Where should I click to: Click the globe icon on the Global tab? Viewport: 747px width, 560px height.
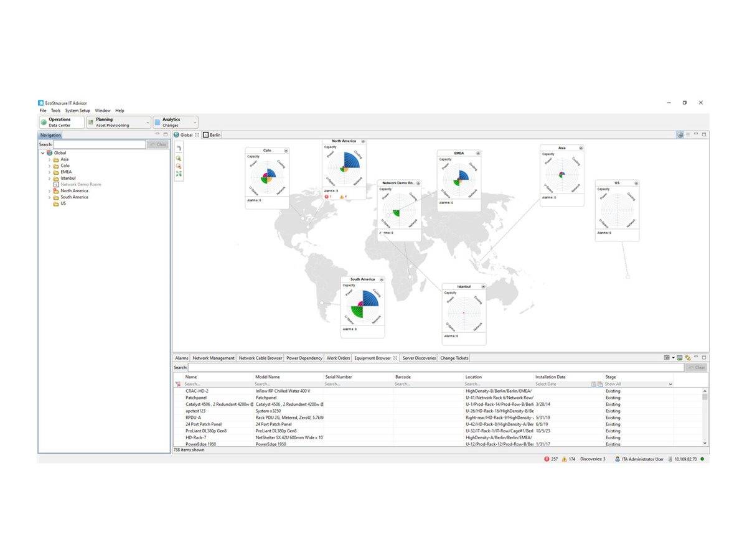pyautogui.click(x=177, y=134)
